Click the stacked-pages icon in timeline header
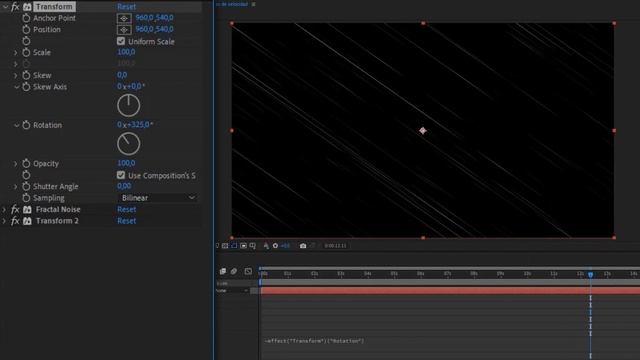The image size is (640, 360). [x=222, y=271]
